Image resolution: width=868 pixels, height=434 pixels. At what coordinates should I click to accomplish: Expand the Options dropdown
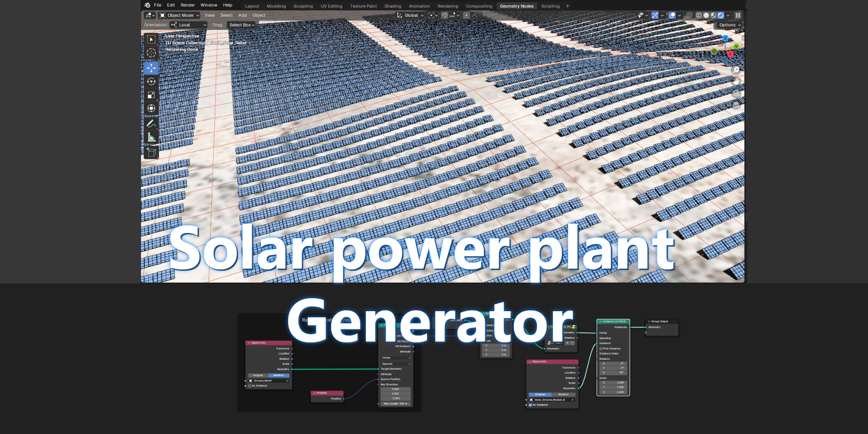click(x=729, y=25)
